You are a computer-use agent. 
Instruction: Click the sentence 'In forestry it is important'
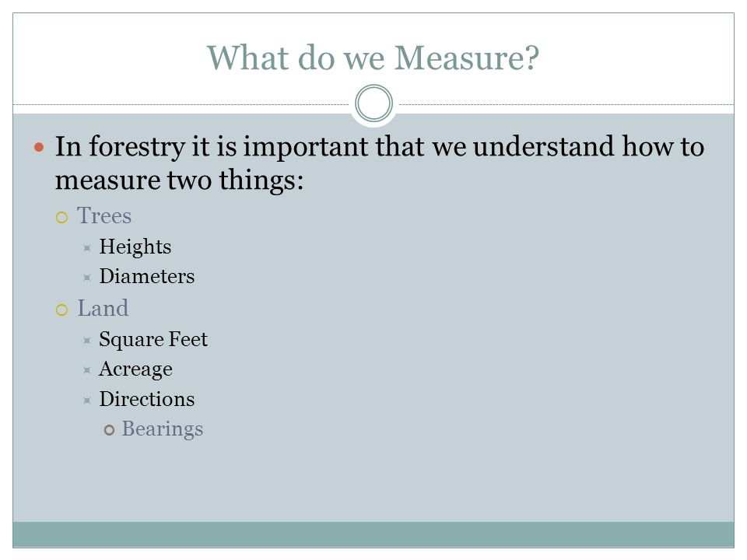coord(215,147)
